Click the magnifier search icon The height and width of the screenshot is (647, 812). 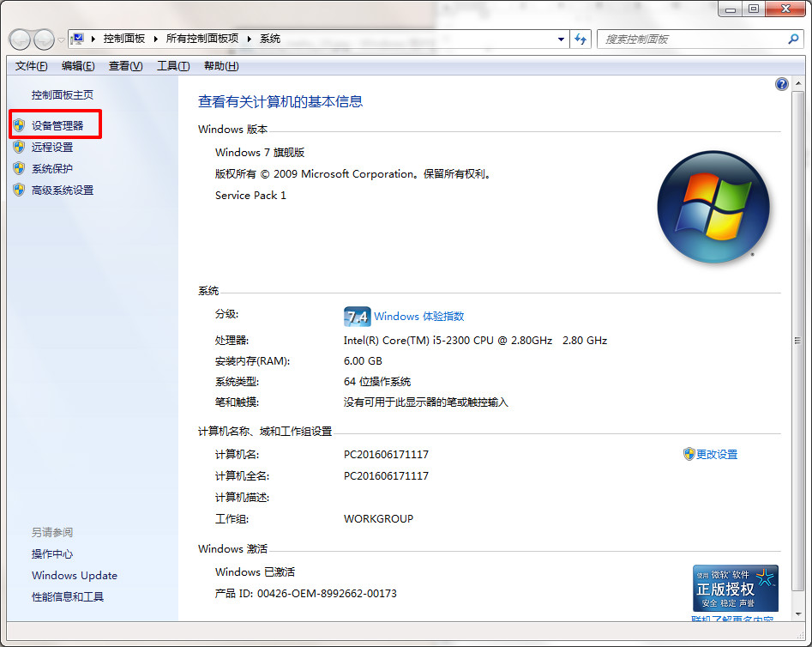pos(793,39)
